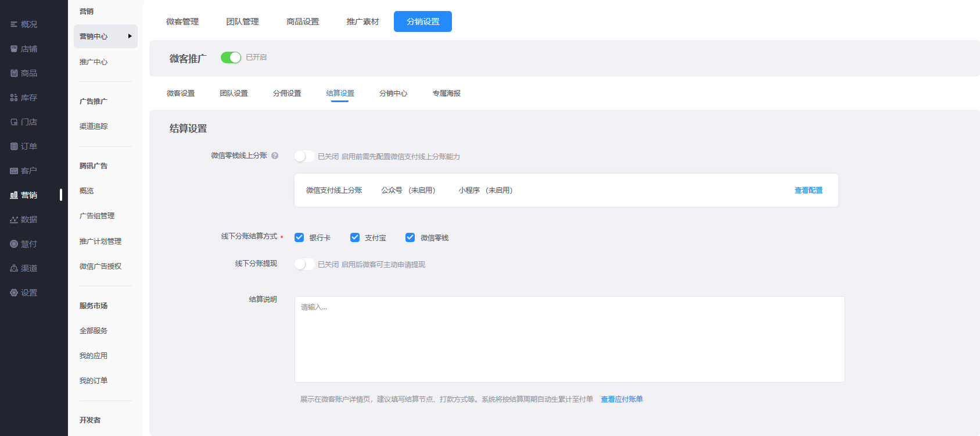The width and height of the screenshot is (980, 436).
Task: Uncheck the 微信零钱 checkbox
Action: pyautogui.click(x=410, y=237)
